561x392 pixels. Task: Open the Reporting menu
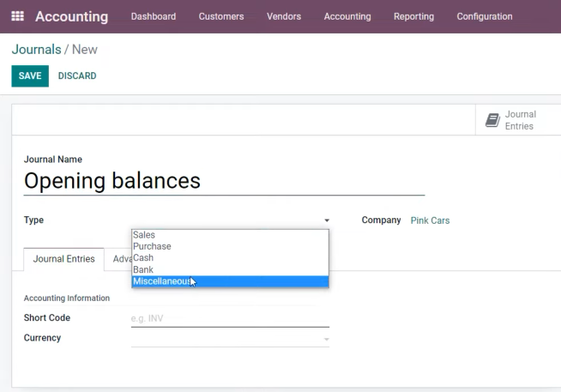coord(413,16)
